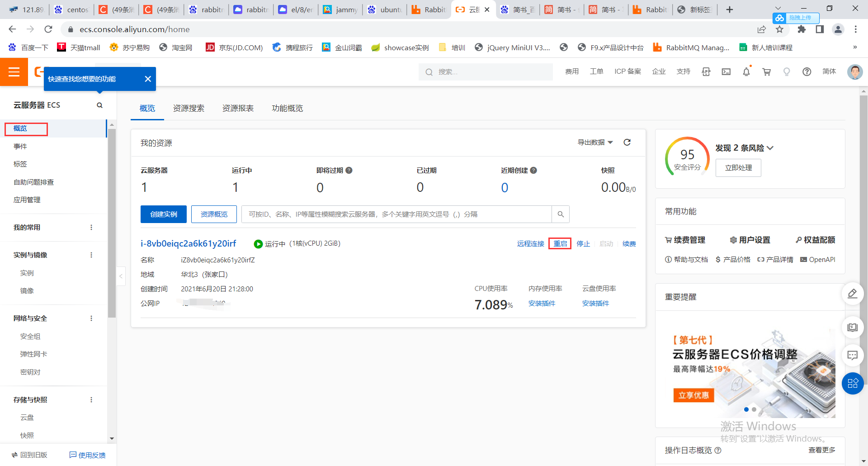Open 实例与镜像 more options dots
Viewport: 868px width, 466px height.
pyautogui.click(x=91, y=255)
